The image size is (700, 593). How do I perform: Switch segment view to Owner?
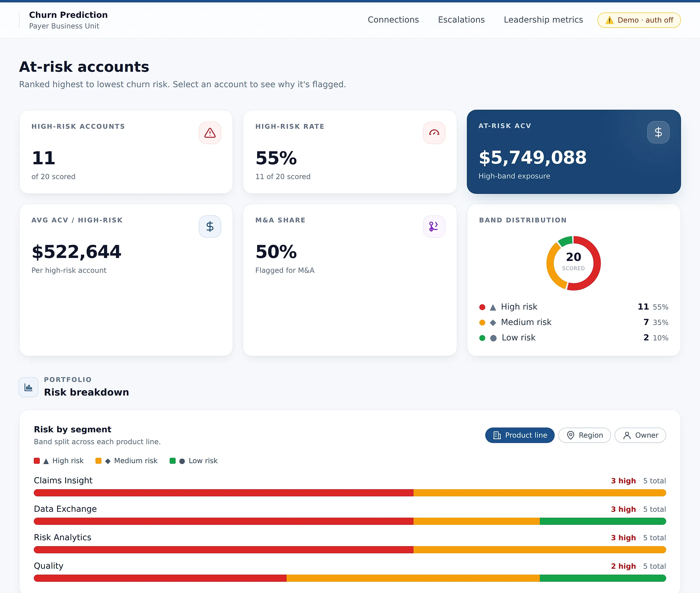tap(640, 435)
